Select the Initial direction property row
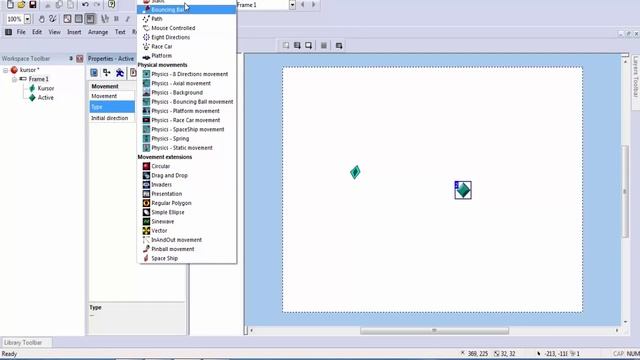This screenshot has height=360, width=640. pos(112,118)
